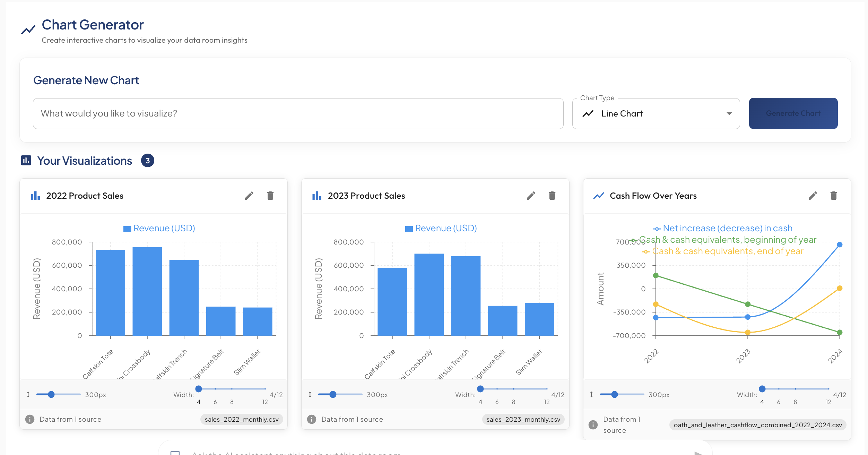Image resolution: width=868 pixels, height=455 pixels.
Task: Click the '2023 Product Sales' card title
Action: (x=366, y=196)
